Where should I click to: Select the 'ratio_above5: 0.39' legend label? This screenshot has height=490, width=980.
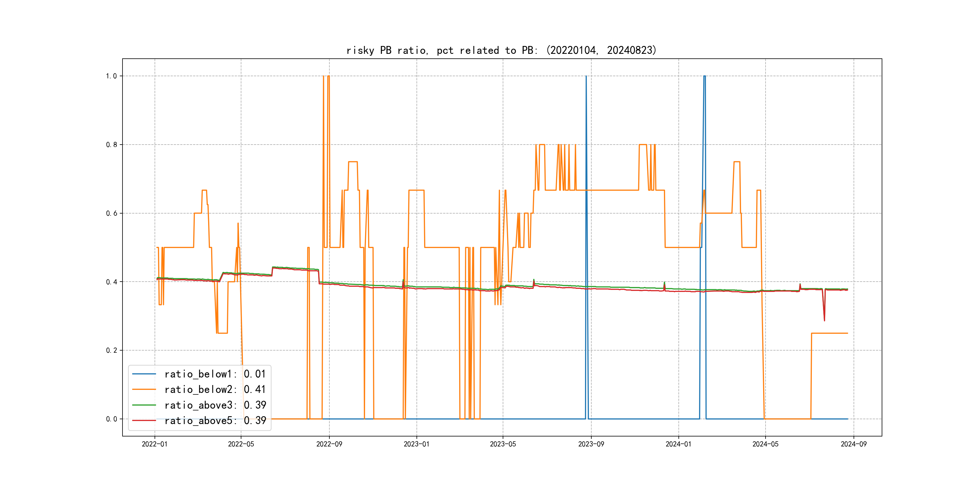[215, 421]
